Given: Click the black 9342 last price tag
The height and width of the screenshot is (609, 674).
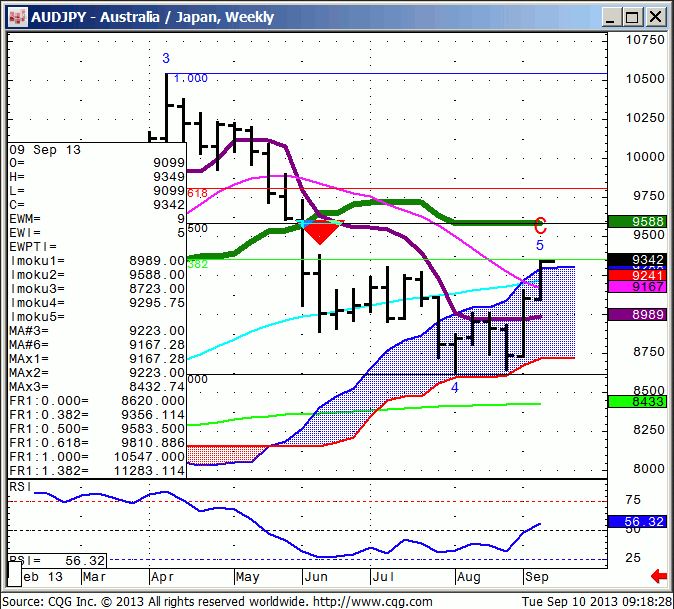Looking at the screenshot, I should point(640,260).
